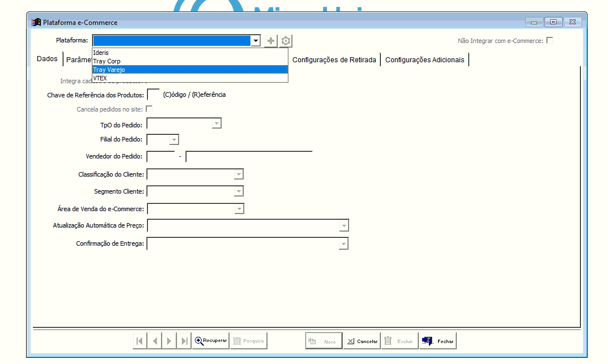The height and width of the screenshot is (364, 608).
Task: Toggle Não Integrar com e-Commerce checkbox
Action: point(549,40)
